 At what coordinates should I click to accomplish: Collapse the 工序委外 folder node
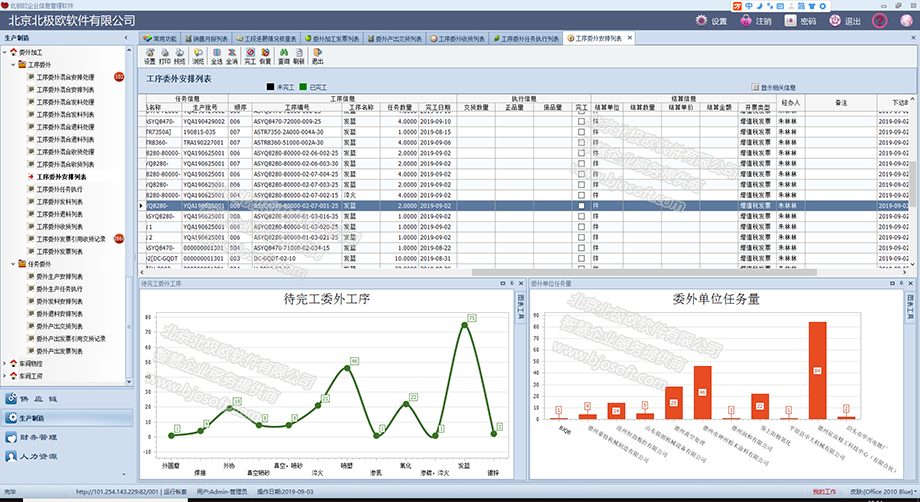(13, 65)
